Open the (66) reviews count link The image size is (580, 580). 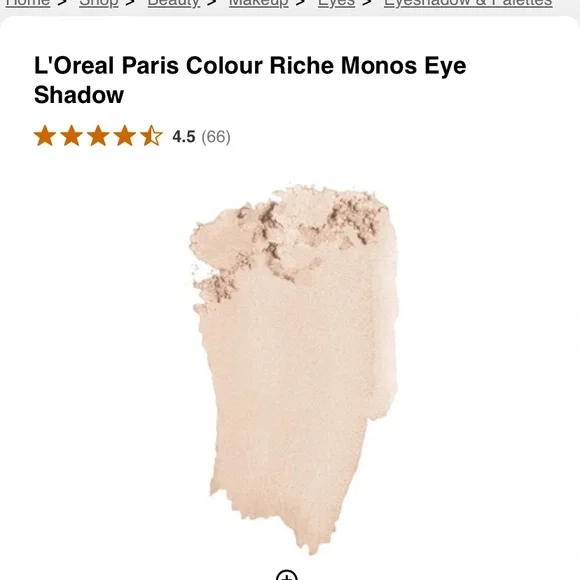tap(216, 137)
